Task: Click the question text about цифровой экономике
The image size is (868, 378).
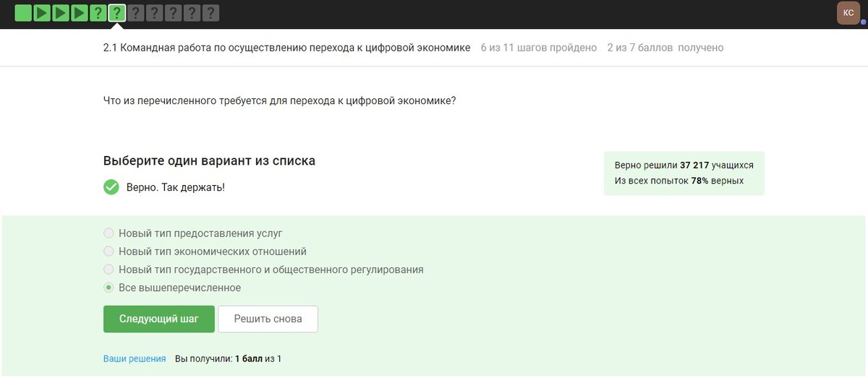Action: (x=280, y=101)
